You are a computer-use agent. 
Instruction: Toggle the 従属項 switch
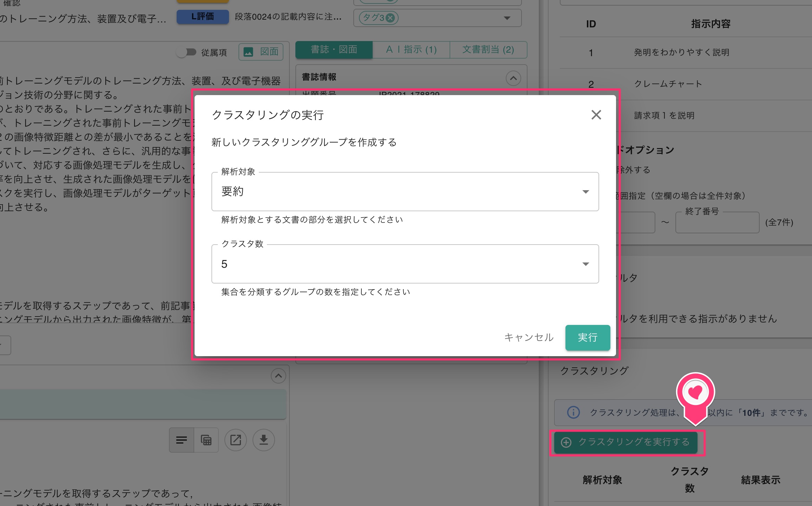tap(188, 52)
